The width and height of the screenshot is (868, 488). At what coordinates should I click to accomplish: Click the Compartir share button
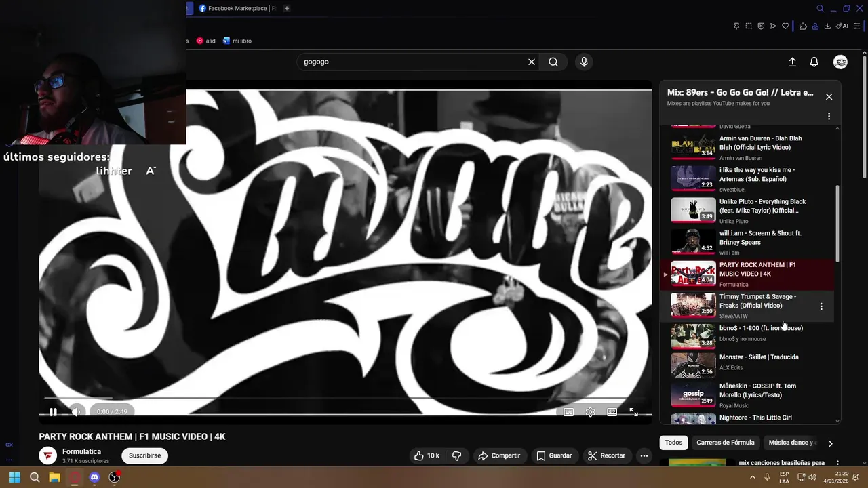click(499, 456)
